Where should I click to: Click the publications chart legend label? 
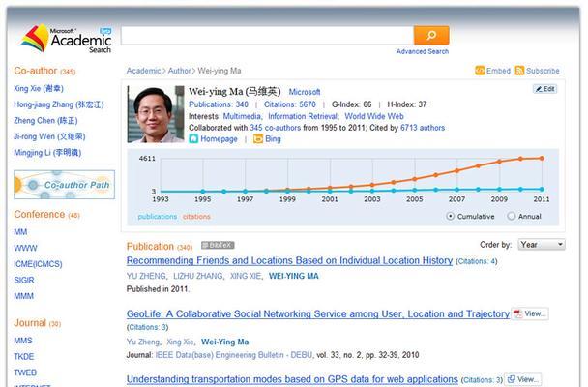tap(157, 217)
